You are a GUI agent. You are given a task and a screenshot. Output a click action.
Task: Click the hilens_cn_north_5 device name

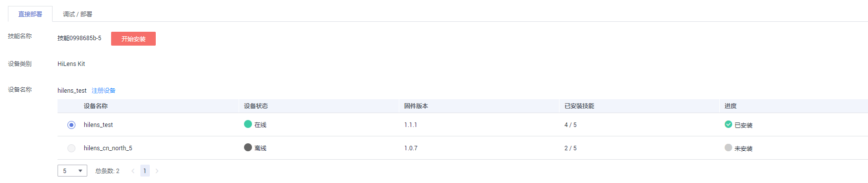click(x=108, y=148)
